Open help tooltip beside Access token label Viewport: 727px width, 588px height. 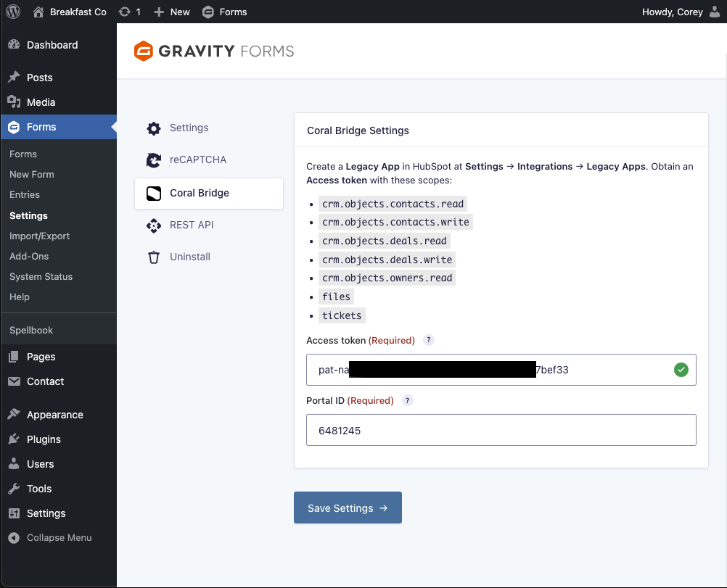pos(429,340)
